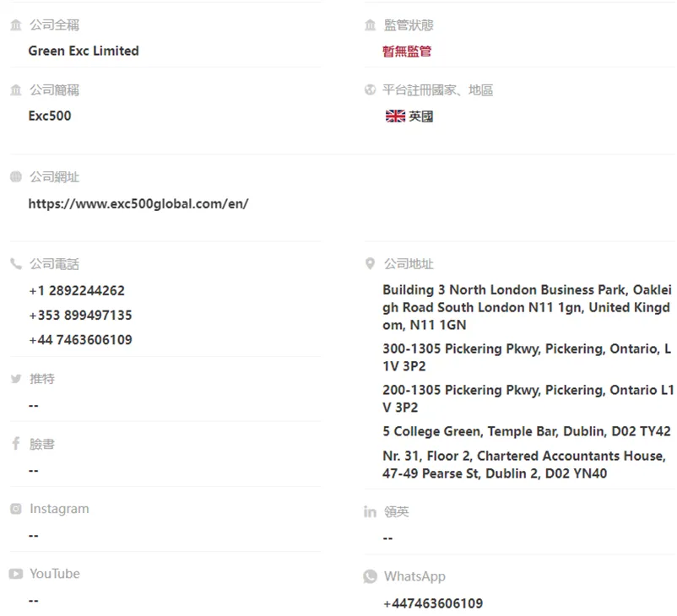The width and height of the screenshot is (677, 616).
Task: Click the +1 2892244262 phone number
Action: coord(77,291)
